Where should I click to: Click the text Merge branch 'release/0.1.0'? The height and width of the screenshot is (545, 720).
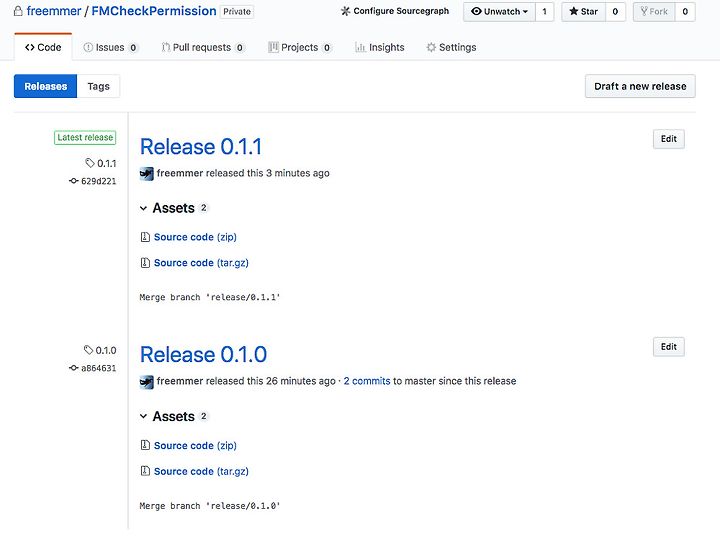(x=210, y=506)
